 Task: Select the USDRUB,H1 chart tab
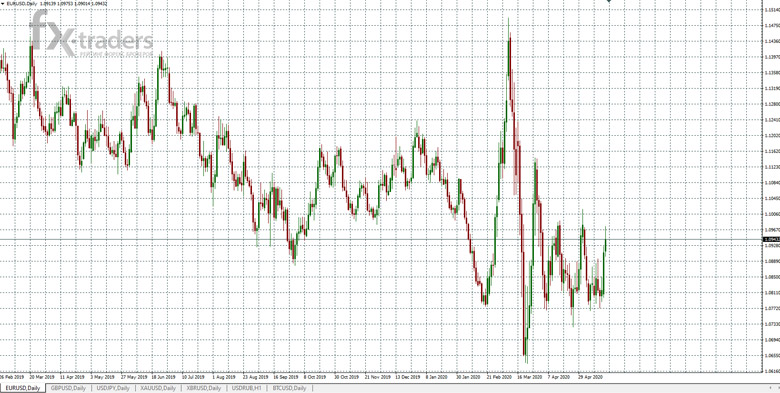(247, 388)
